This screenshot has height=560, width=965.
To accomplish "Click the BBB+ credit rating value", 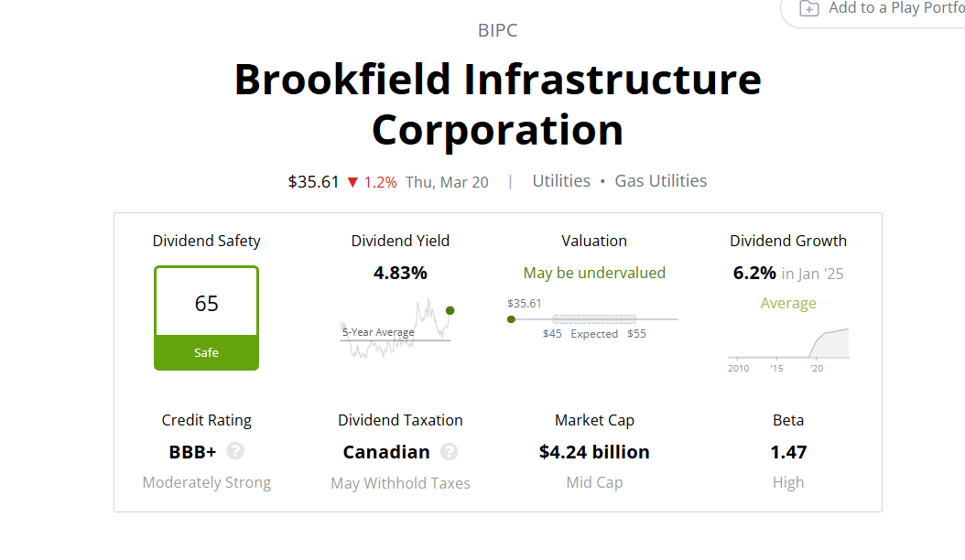I will 192,452.
